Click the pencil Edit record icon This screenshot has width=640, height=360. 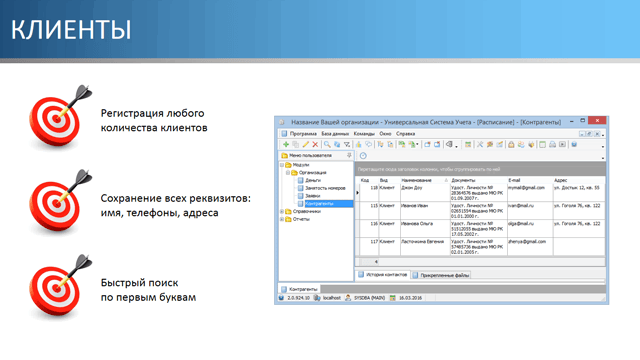point(305,144)
